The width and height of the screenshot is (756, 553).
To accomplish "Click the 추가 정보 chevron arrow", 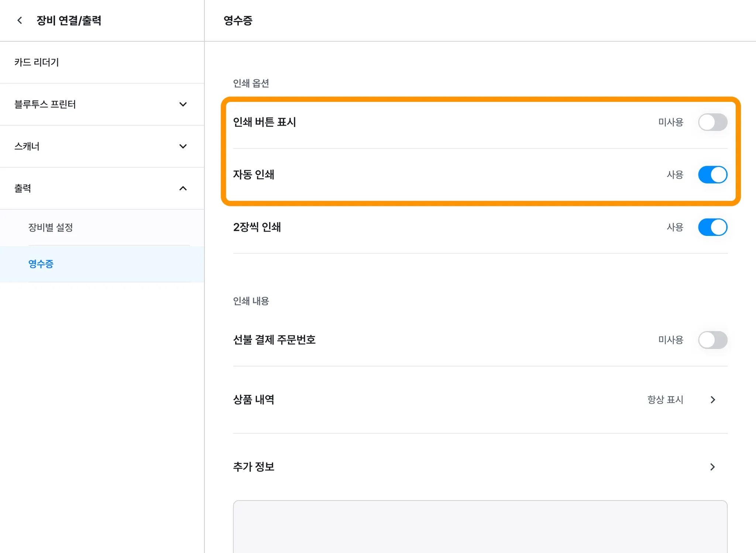I will click(x=713, y=467).
